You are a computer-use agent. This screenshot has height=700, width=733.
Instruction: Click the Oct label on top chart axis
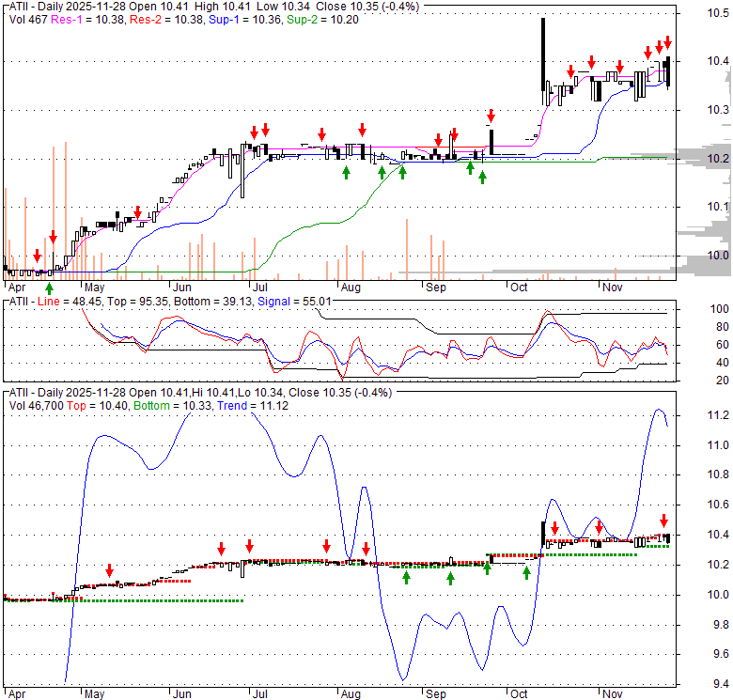pos(519,286)
